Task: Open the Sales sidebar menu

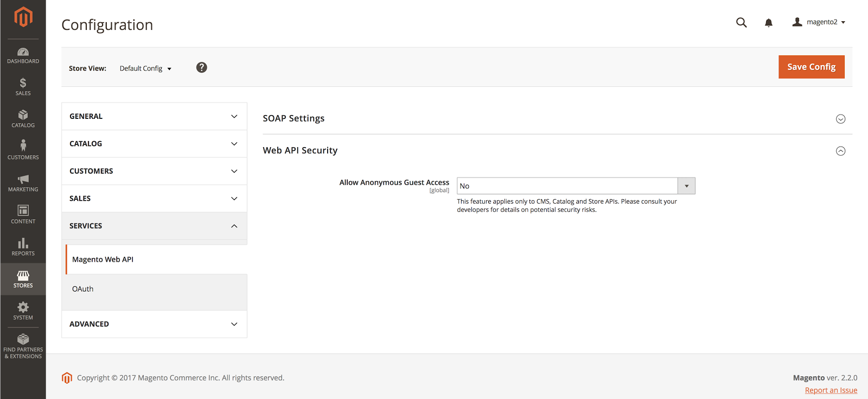Action: pyautogui.click(x=23, y=87)
